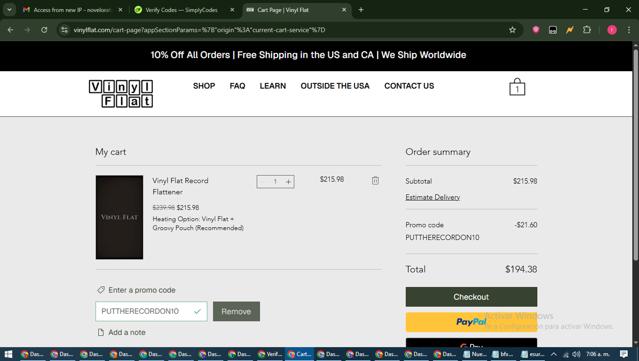Open the Chrome three-dot menu
The width and height of the screenshot is (639, 361).
coord(629,30)
